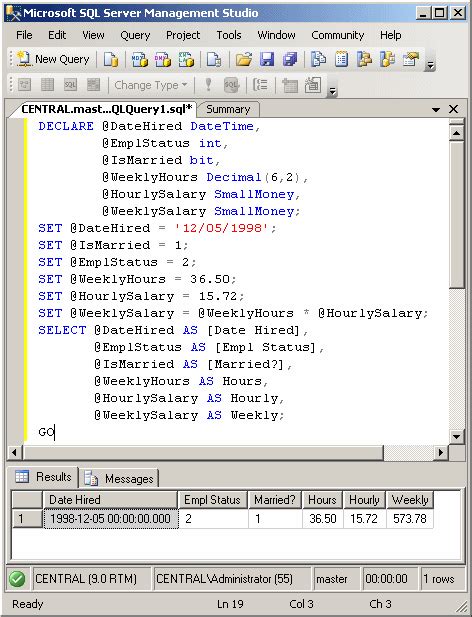Click the Save All icon
Image resolution: width=472 pixels, height=617 pixels.
pos(290,60)
